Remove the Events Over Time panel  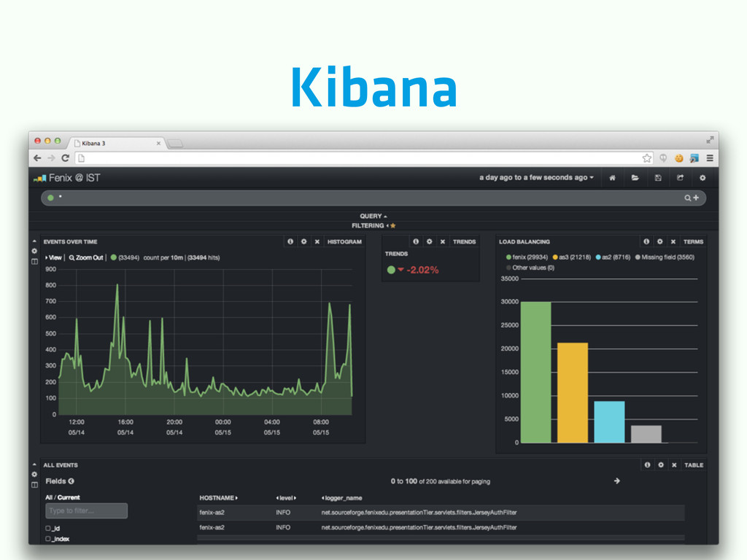(x=317, y=241)
